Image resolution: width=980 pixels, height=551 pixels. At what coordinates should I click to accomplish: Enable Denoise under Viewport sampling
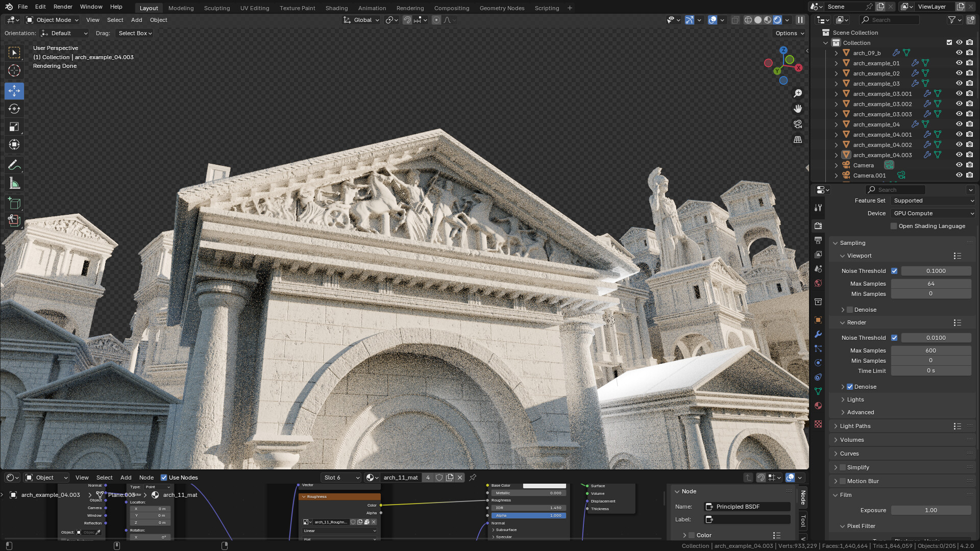850,309
